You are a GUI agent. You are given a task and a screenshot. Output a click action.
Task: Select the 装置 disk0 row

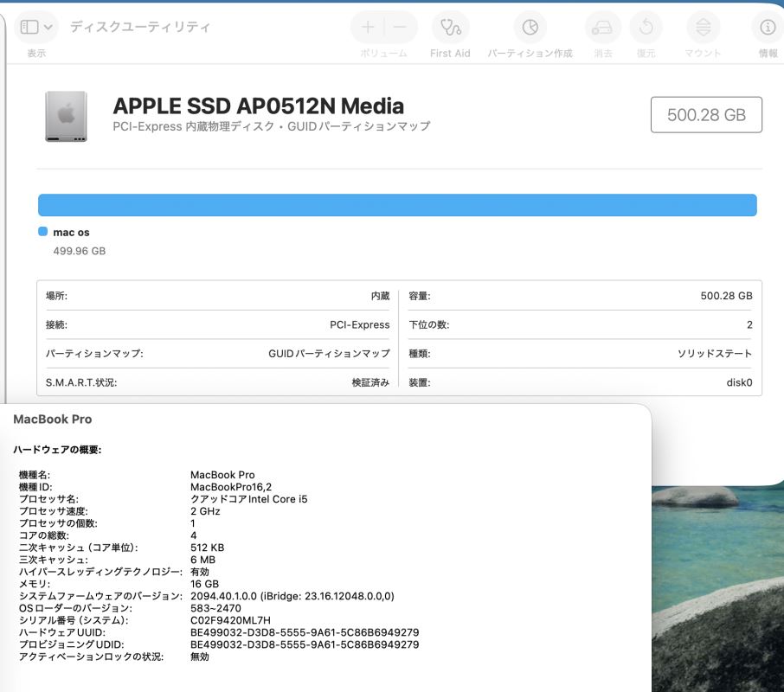580,382
